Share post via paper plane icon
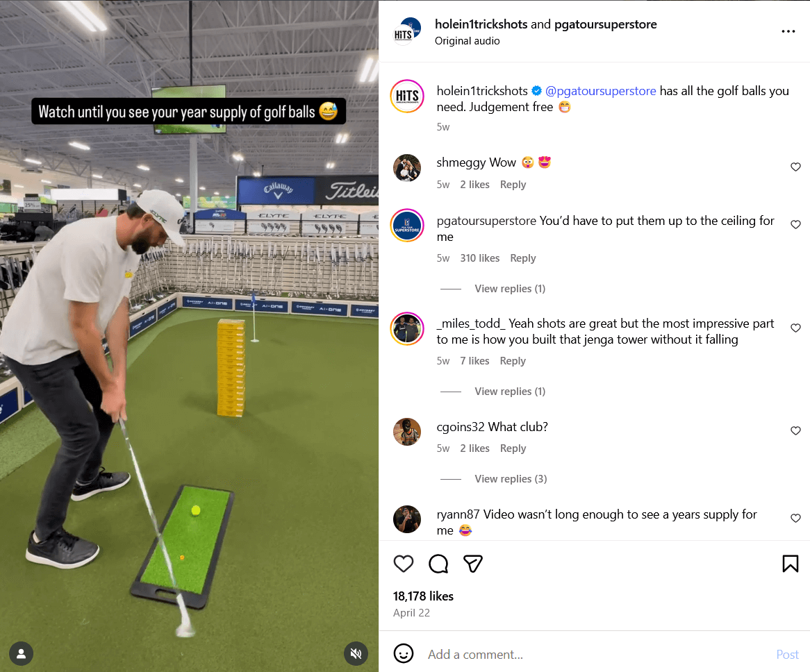810x672 pixels. pos(472,564)
